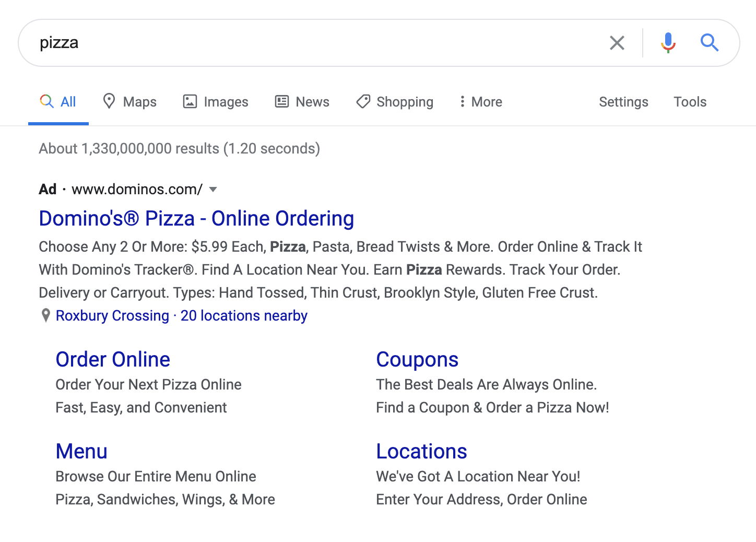Image resolution: width=756 pixels, height=542 pixels.
Task: Click the 'Delivery or Carryout' description line
Action: (x=318, y=293)
